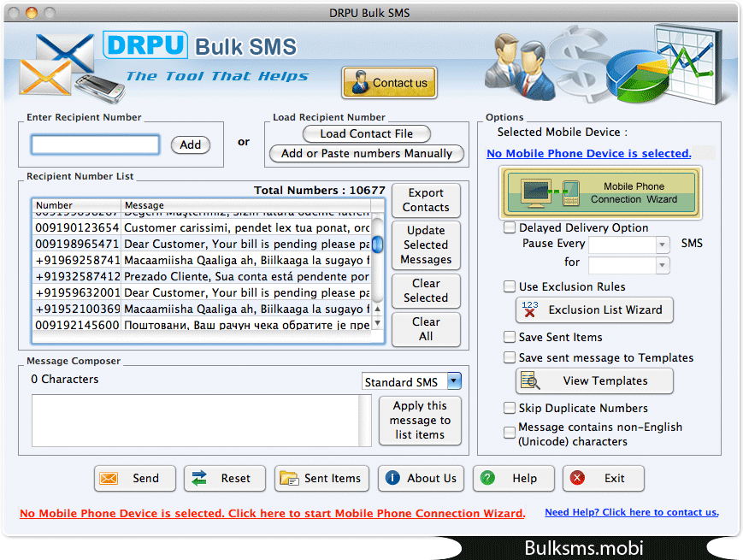Click the arrows icon on Reset button

click(199, 478)
